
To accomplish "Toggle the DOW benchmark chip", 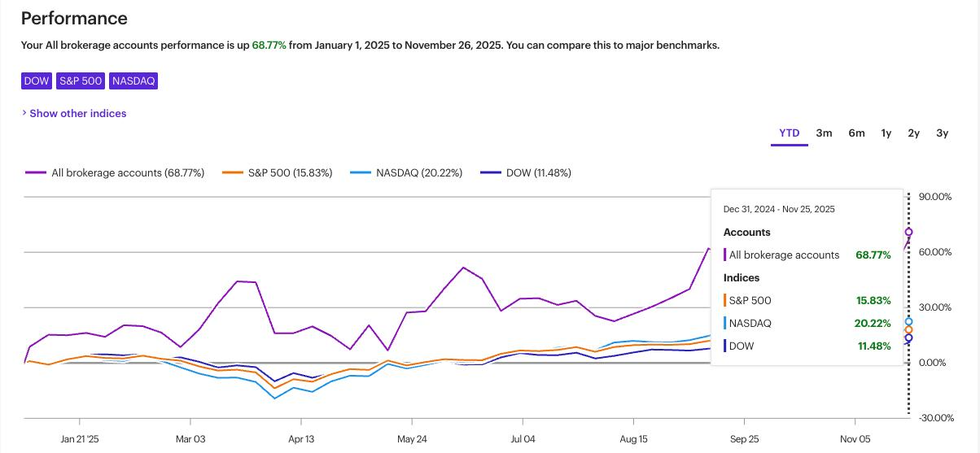I will pos(37,81).
